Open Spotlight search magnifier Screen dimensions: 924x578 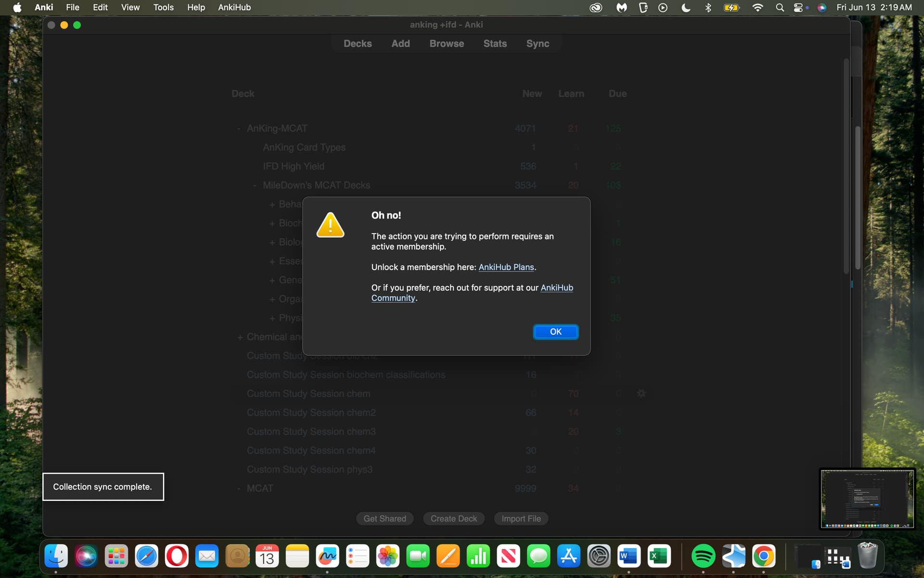coord(780,7)
